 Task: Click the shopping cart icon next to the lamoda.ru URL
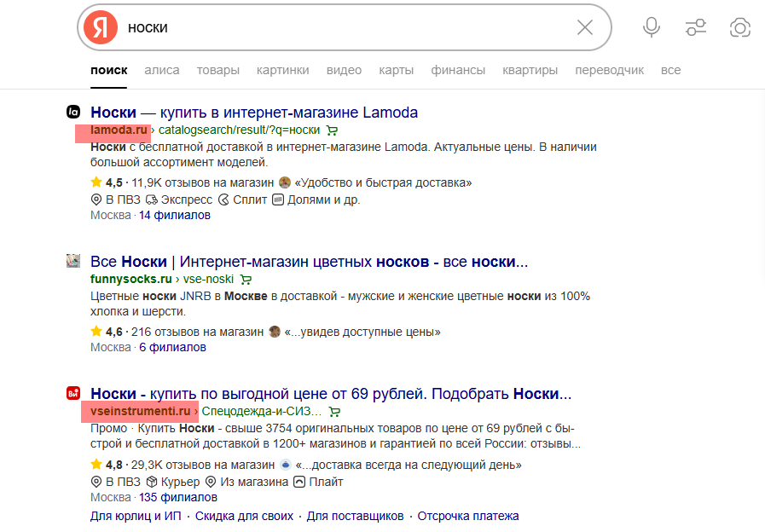(333, 130)
